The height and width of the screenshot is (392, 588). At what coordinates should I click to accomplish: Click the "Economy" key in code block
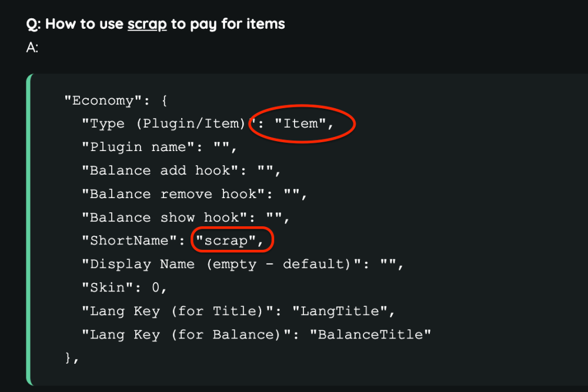click(103, 100)
